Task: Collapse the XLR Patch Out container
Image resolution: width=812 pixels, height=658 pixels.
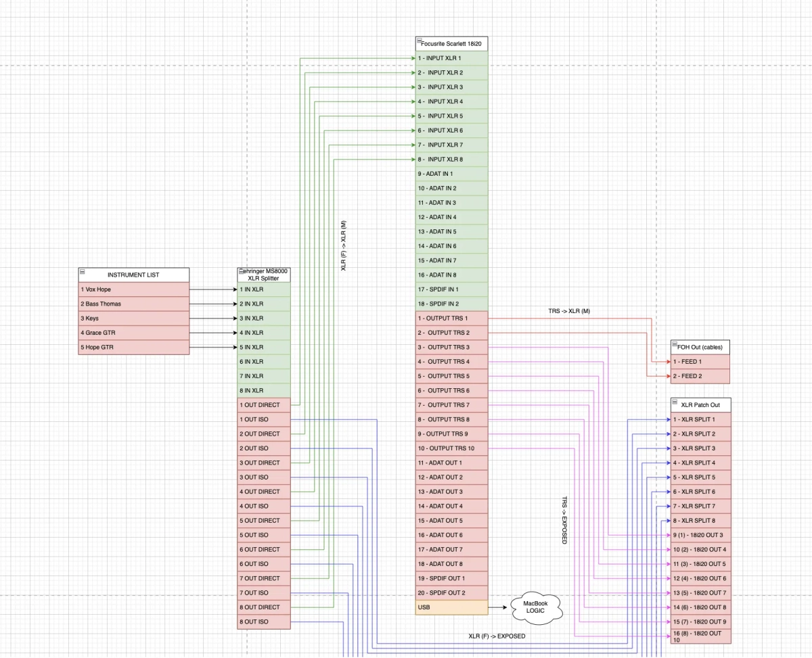Action: point(675,402)
